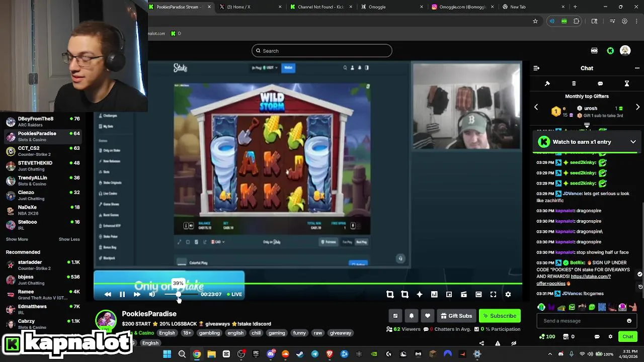Switch to the Channel Not Found - Kick tab
Image resolution: width=644 pixels, height=362 pixels.
point(320,7)
